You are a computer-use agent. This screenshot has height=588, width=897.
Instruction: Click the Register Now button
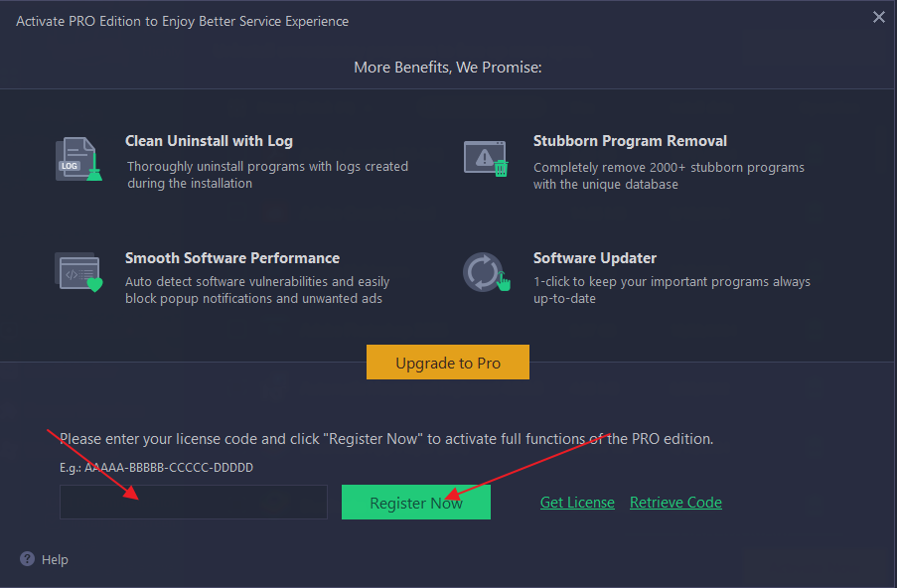tap(416, 503)
